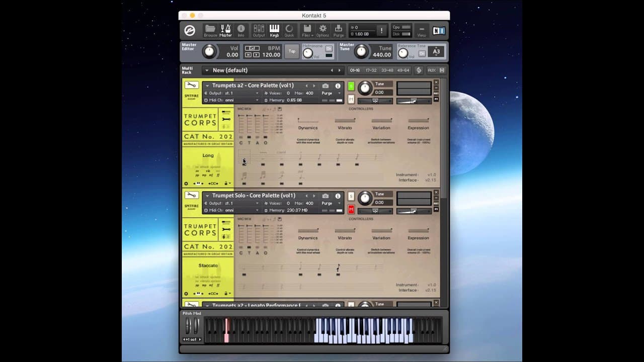Open the Midi Ch dropdown of Trumpets a2 Core Palette
This screenshot has width=644, height=362.
(x=231, y=100)
